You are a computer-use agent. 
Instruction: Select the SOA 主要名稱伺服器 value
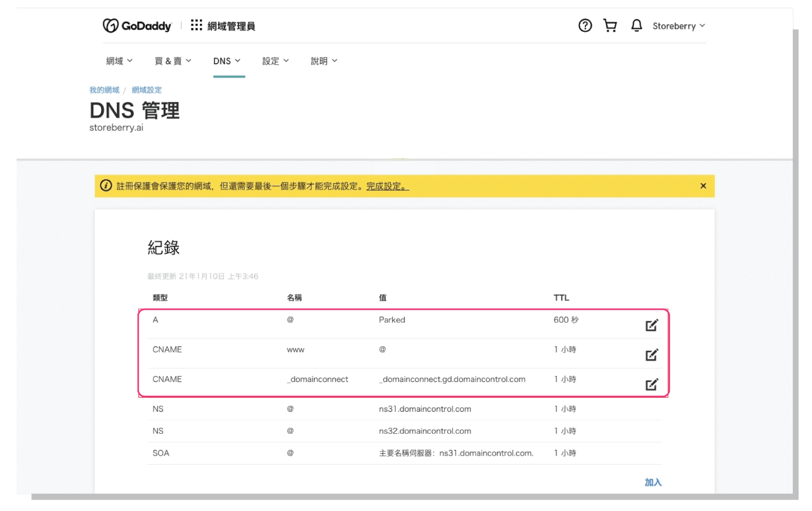(456, 453)
